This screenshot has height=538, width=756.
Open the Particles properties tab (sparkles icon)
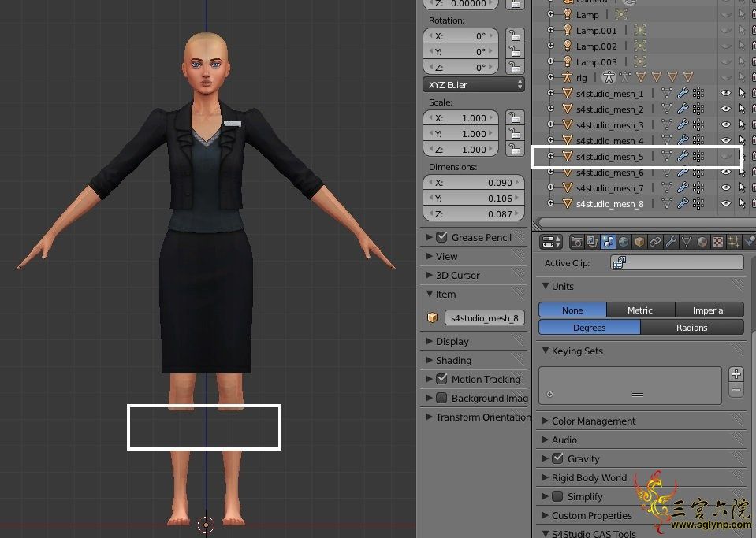[x=734, y=242]
